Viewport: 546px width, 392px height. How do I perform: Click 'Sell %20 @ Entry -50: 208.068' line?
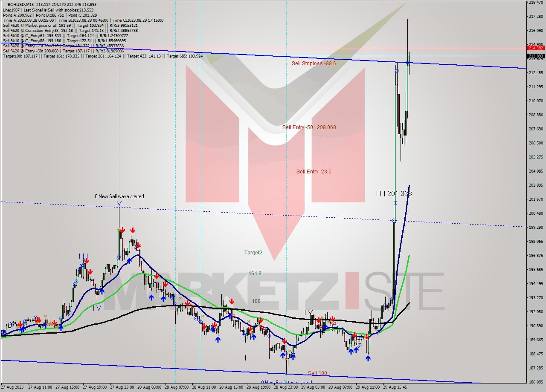click(63, 51)
